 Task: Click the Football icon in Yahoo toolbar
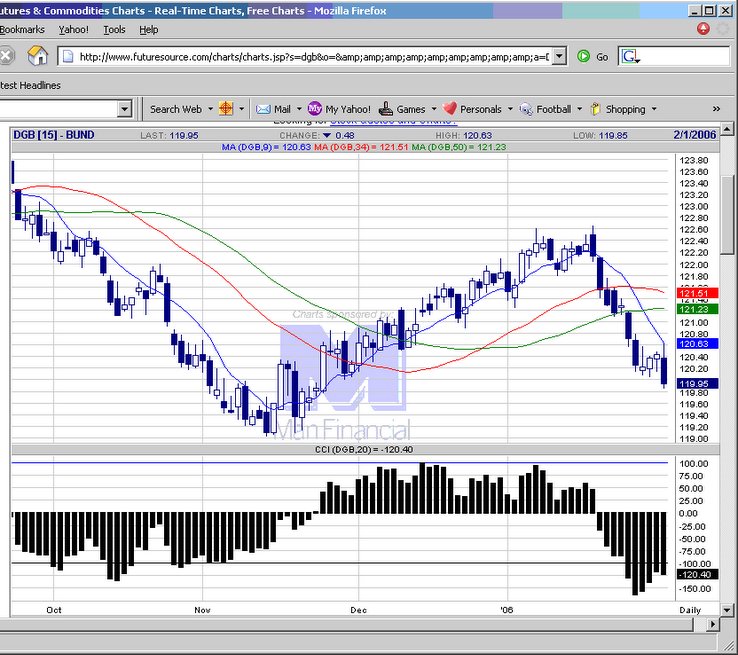[526, 109]
